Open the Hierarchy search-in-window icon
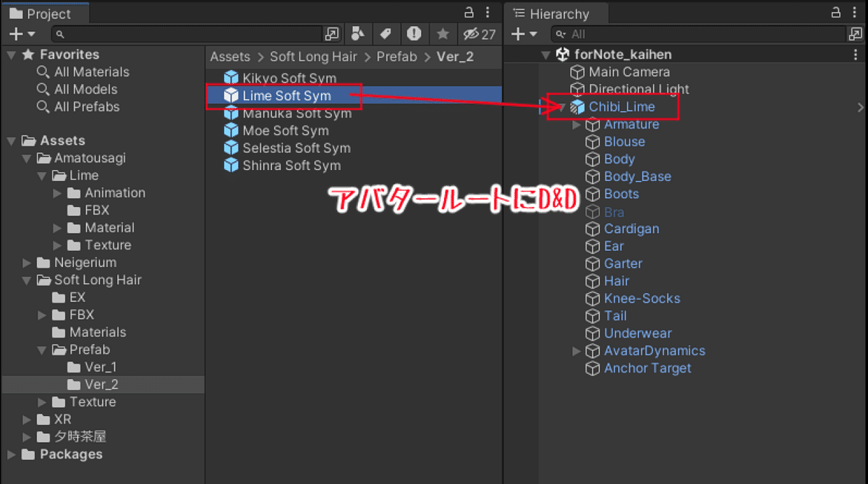This screenshot has height=484, width=868. 856,34
